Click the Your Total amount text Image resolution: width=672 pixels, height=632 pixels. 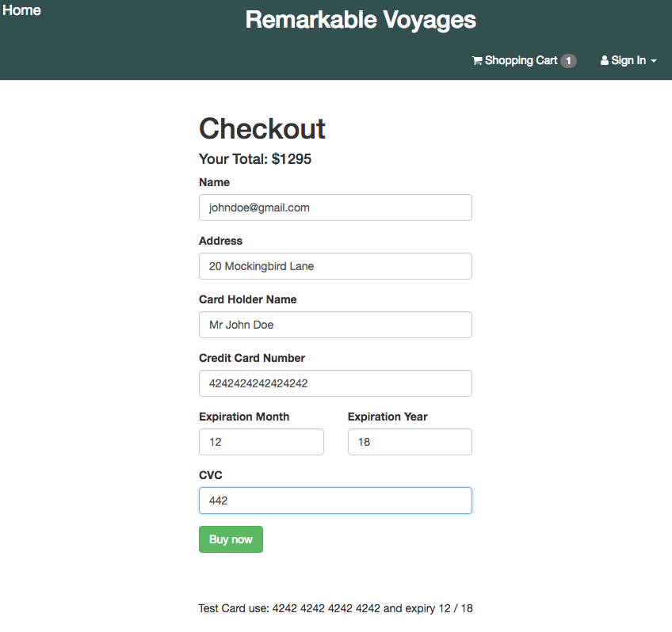click(x=255, y=159)
